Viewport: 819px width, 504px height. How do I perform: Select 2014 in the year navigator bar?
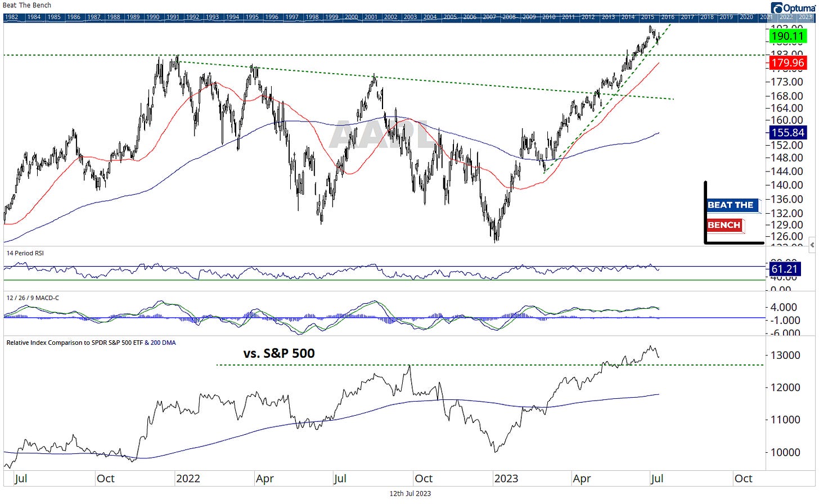[628, 17]
